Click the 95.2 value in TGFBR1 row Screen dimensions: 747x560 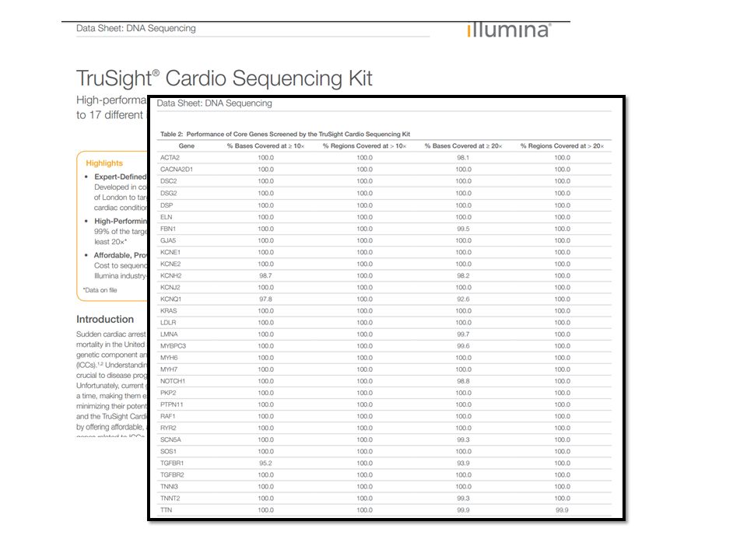pos(266,463)
